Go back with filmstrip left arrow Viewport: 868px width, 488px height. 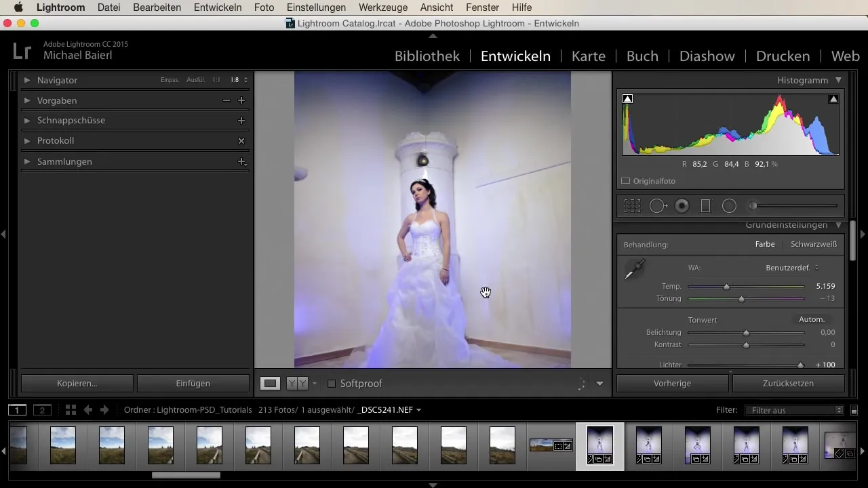point(87,410)
